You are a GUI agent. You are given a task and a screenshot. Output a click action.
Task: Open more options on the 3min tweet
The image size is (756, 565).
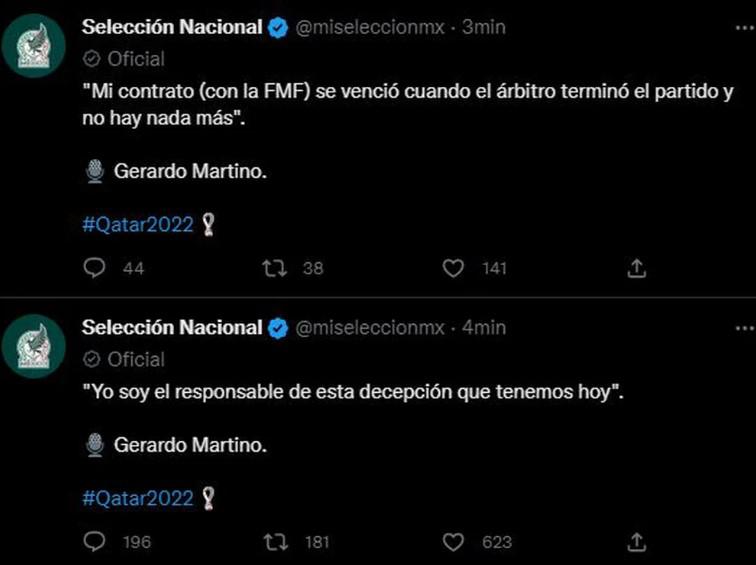pos(744,29)
